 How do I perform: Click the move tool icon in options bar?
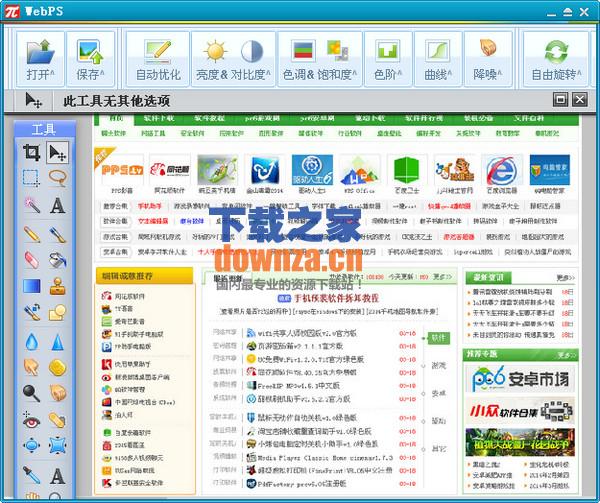tap(34, 101)
